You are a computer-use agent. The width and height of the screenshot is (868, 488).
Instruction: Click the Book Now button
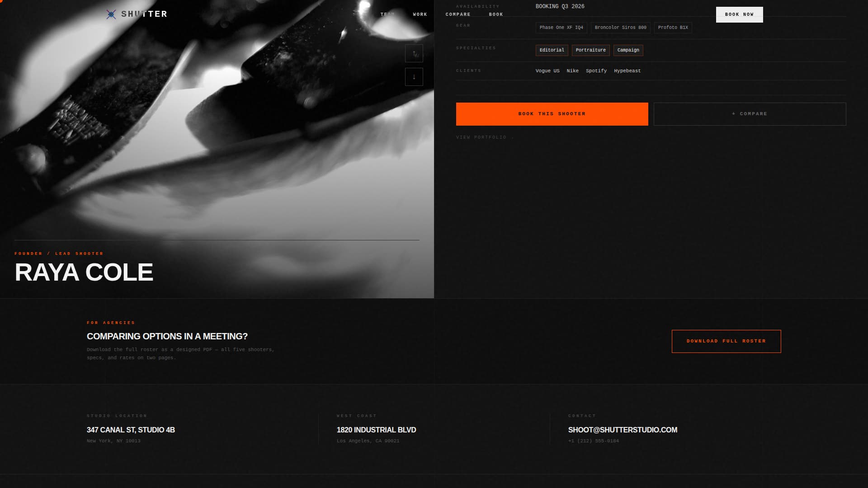tap(740, 14)
